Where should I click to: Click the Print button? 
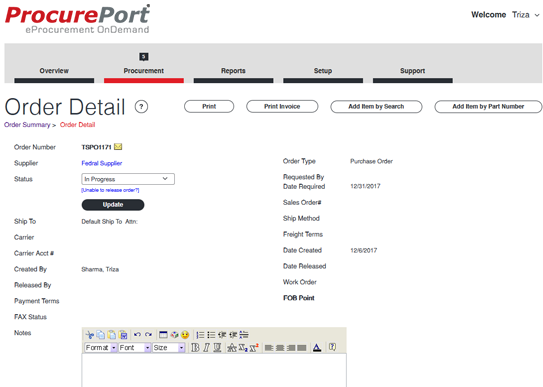209,106
